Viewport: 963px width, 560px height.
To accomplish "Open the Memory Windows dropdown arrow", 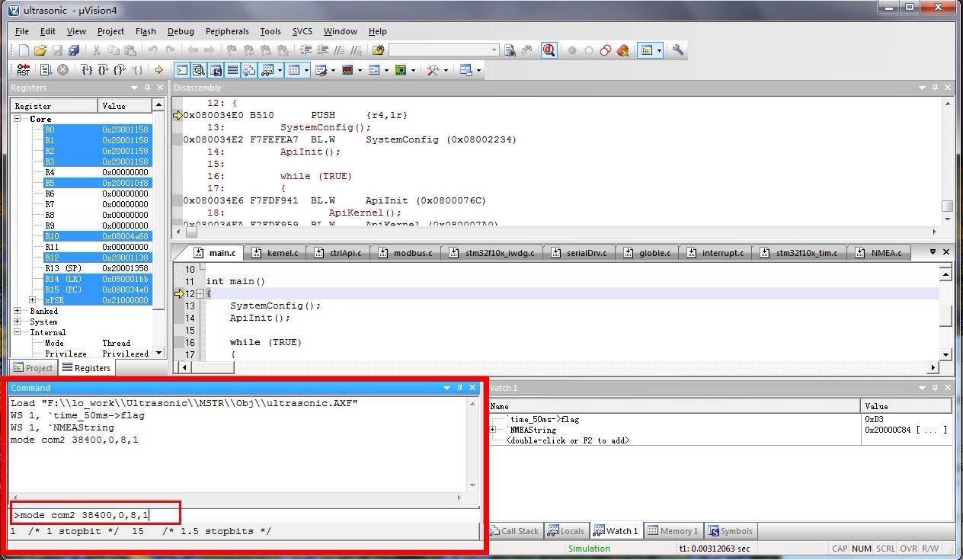I will click(x=308, y=69).
